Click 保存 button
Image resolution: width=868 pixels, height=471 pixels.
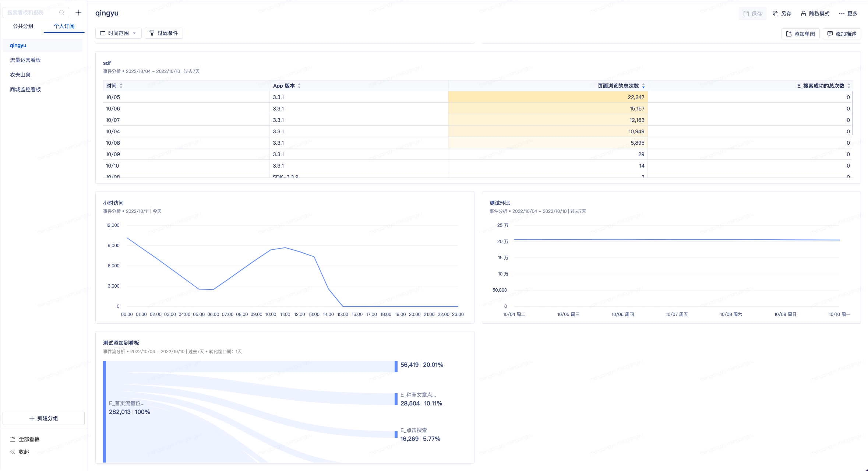point(752,14)
